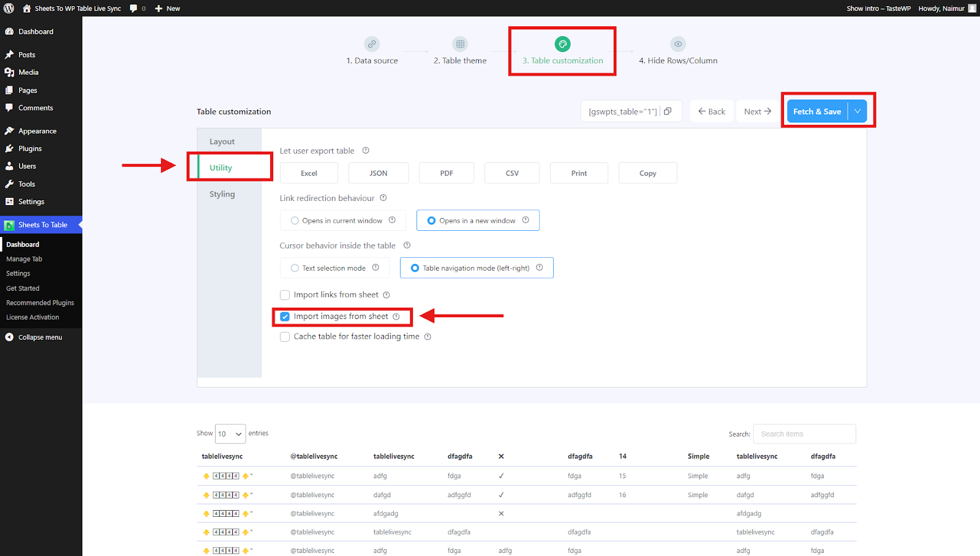This screenshot has width=980, height=556.
Task: Open the Comments menu in sidebar
Action: point(36,108)
